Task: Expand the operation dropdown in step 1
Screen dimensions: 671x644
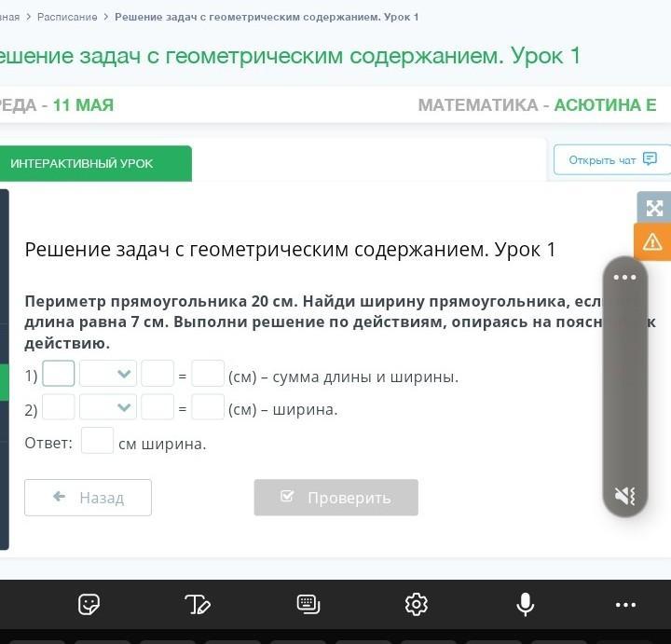Action: 108,374
